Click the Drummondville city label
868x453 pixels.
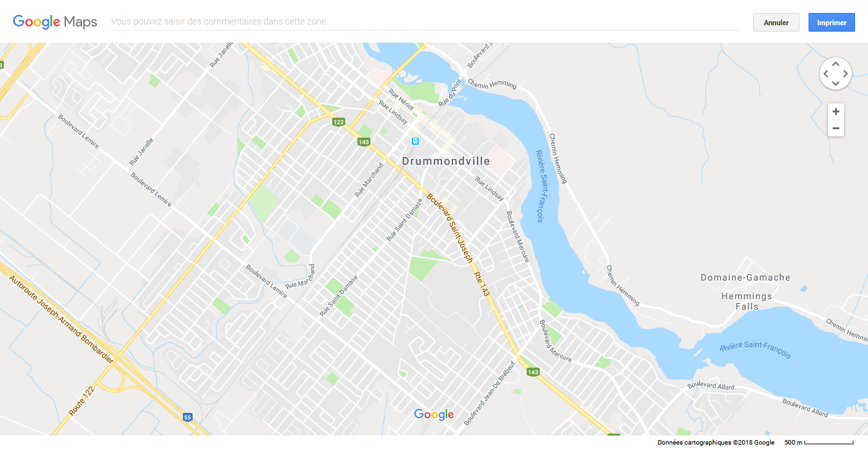pos(446,161)
